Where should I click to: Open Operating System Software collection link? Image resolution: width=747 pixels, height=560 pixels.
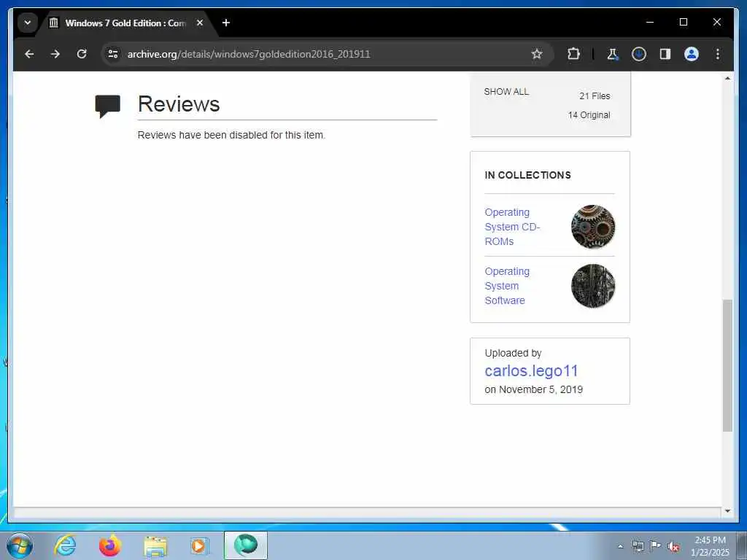click(x=507, y=286)
